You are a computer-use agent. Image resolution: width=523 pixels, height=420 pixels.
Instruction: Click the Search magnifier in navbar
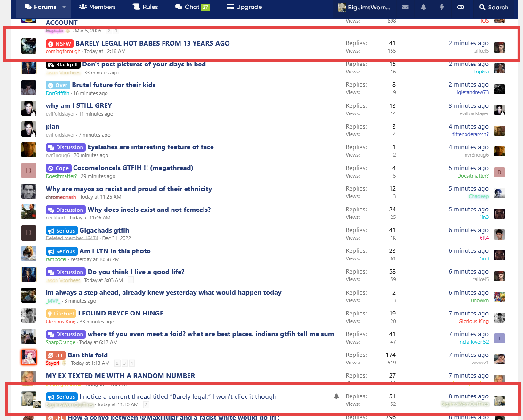(x=493, y=7)
